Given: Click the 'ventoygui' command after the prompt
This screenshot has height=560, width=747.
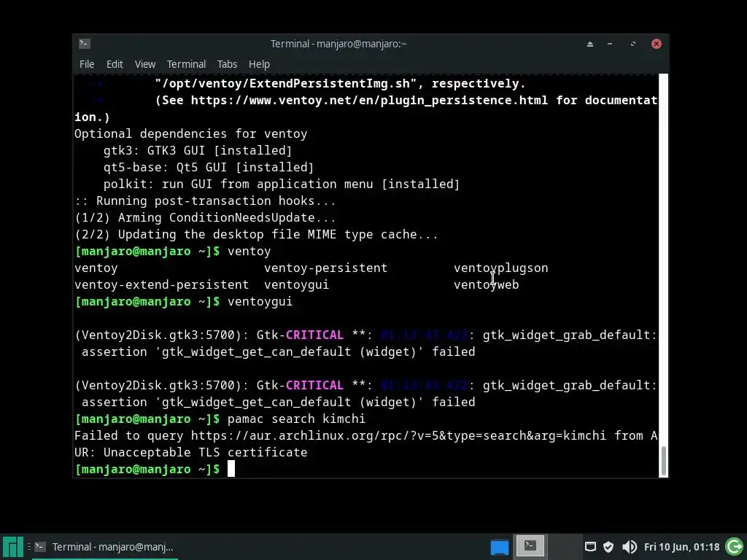Looking at the screenshot, I should (x=260, y=301).
